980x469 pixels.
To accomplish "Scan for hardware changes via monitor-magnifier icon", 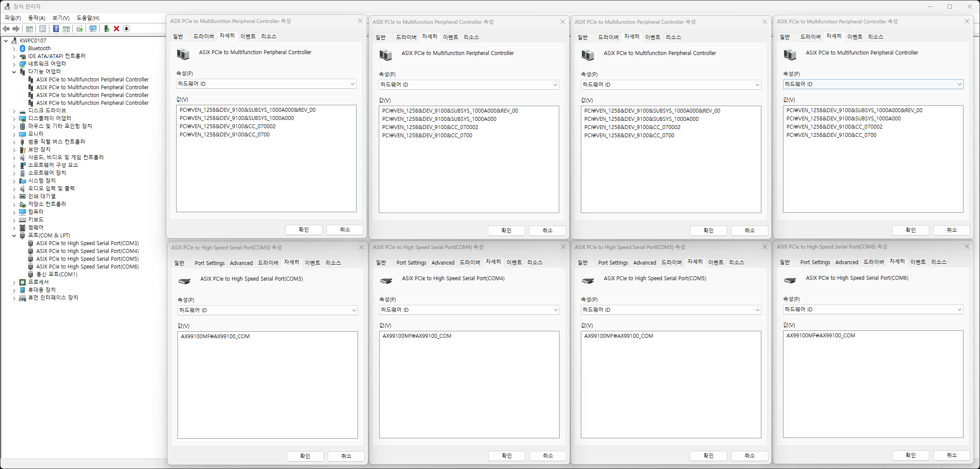I will pos(93,29).
